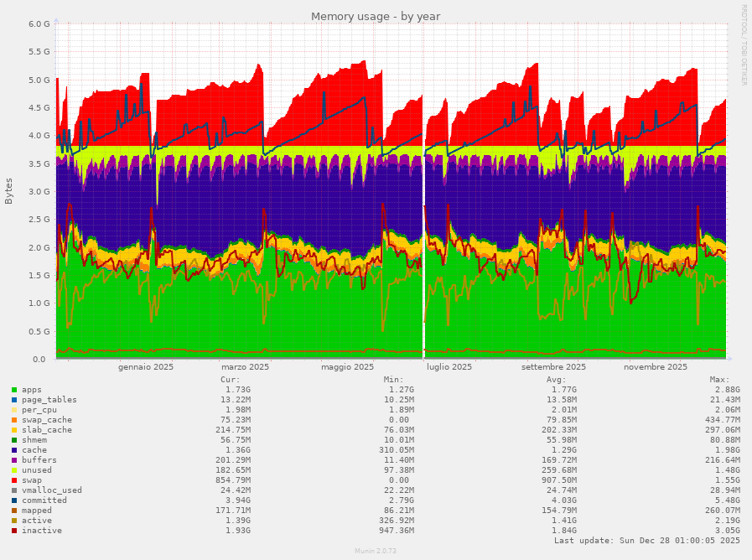Viewport: 752px width, 560px height.
Task: Click the orange slab_cache legend square
Action: pos(13,430)
